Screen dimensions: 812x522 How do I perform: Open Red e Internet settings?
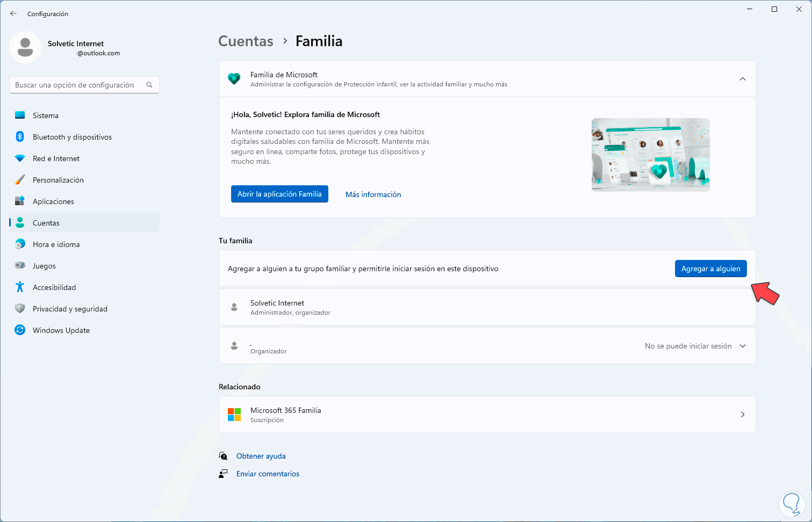[84, 158]
